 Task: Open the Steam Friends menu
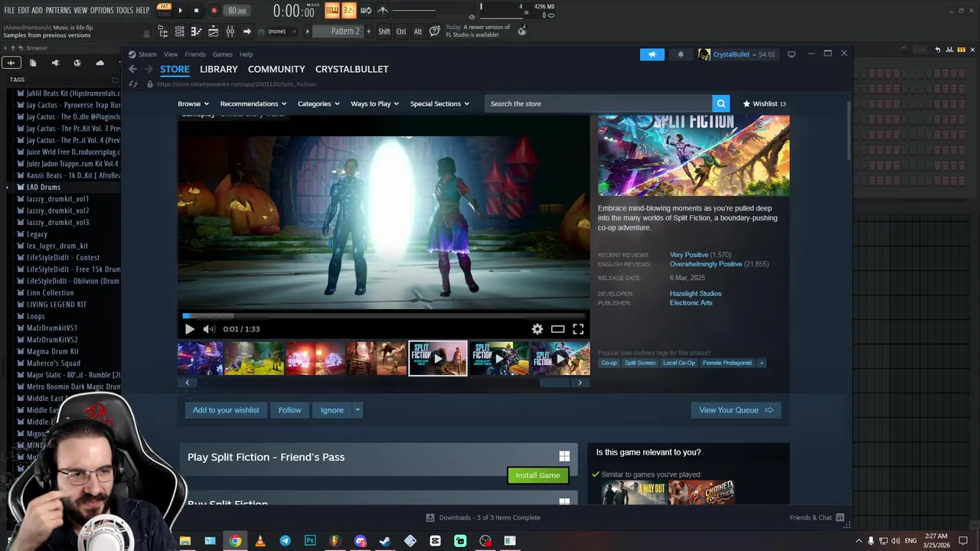195,54
